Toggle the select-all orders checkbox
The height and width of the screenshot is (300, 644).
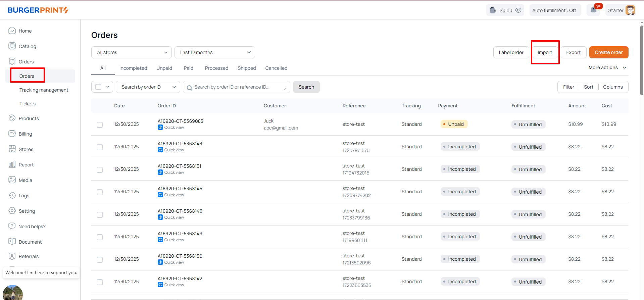98,87
